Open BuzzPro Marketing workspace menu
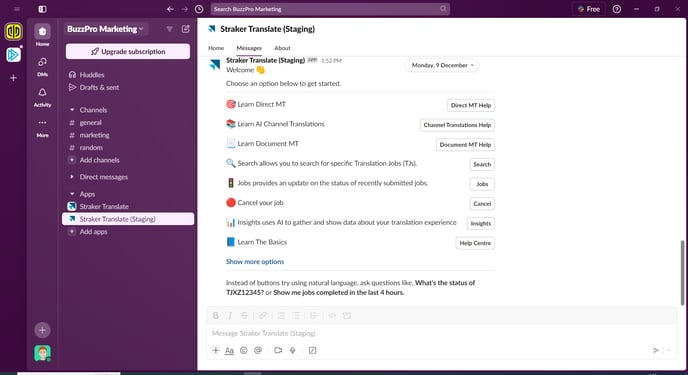This screenshot has width=688, height=375. coord(105,29)
